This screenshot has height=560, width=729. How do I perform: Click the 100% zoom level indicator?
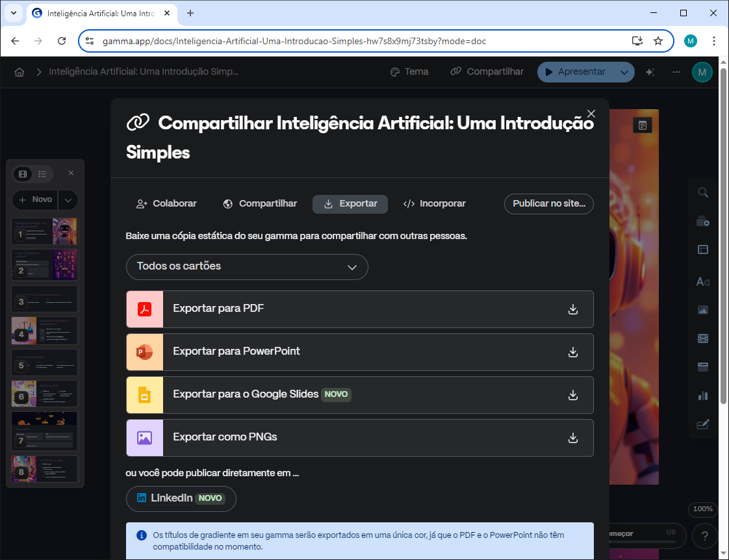(x=702, y=509)
